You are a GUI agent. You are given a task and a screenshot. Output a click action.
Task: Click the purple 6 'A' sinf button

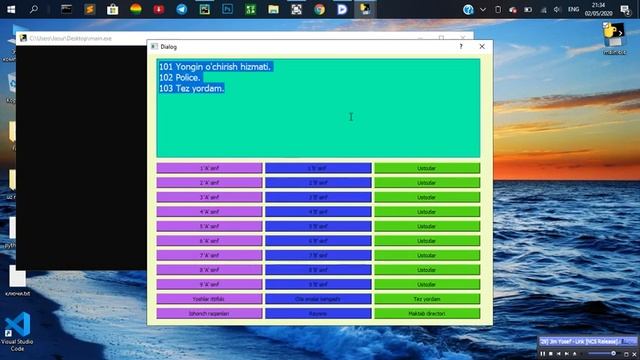[x=209, y=241]
